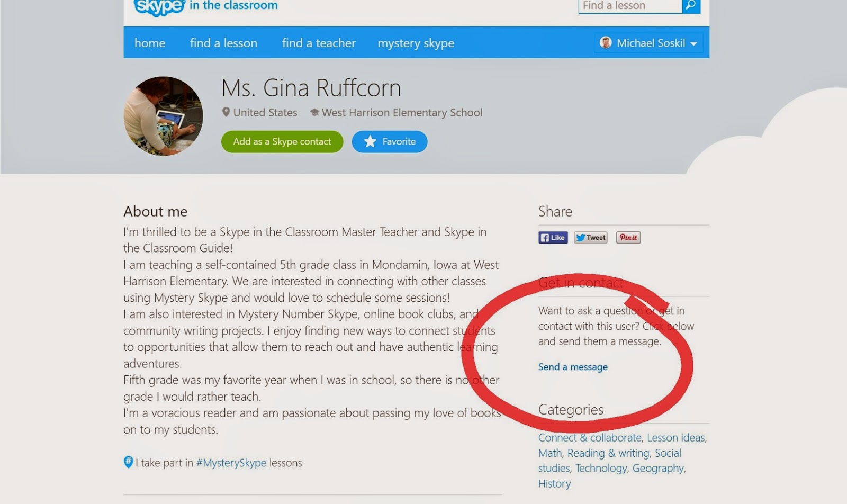This screenshot has width=847, height=504.
Task: Click the Categories heading
Action: (571, 409)
